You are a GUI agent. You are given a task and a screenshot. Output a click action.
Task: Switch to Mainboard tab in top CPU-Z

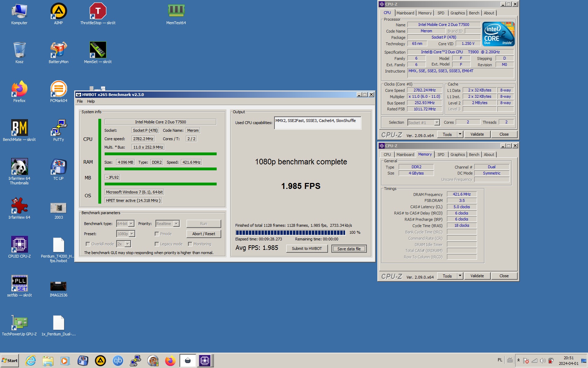click(405, 13)
